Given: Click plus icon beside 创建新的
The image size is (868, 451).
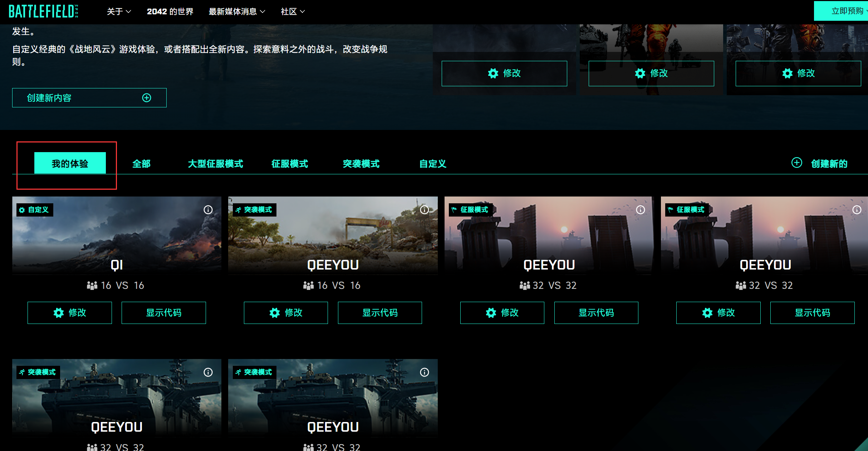Looking at the screenshot, I should click(x=797, y=163).
